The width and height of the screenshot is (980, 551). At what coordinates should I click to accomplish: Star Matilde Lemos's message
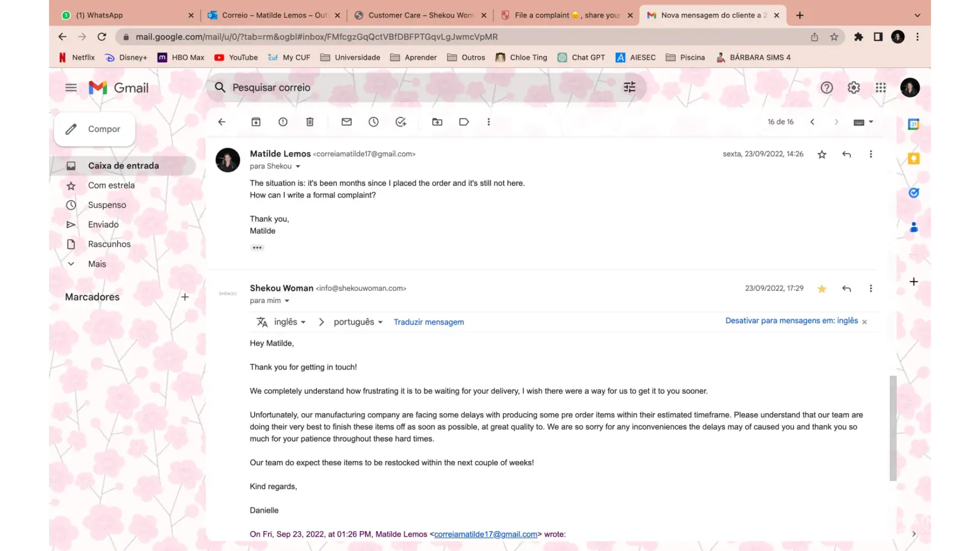[x=822, y=154]
